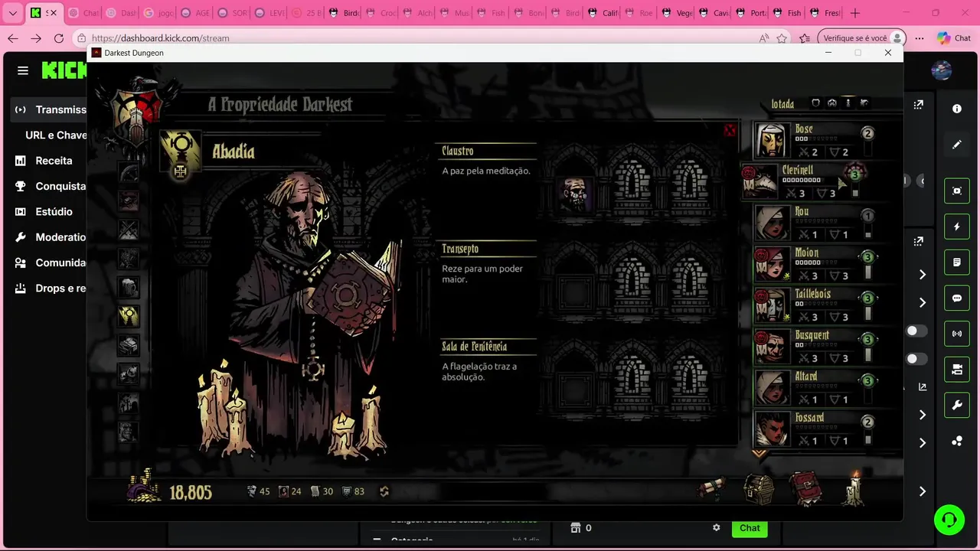The width and height of the screenshot is (980, 551).
Task: Open the red journal book icon
Action: [x=806, y=490]
